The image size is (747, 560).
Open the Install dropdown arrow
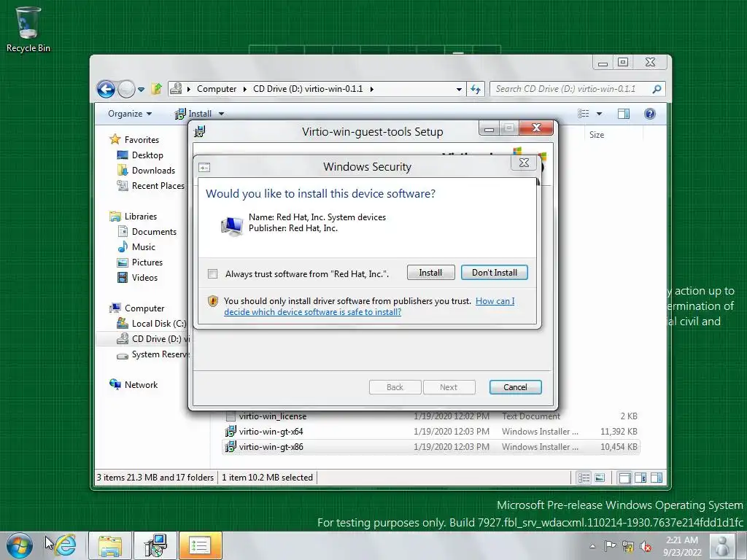221,114
